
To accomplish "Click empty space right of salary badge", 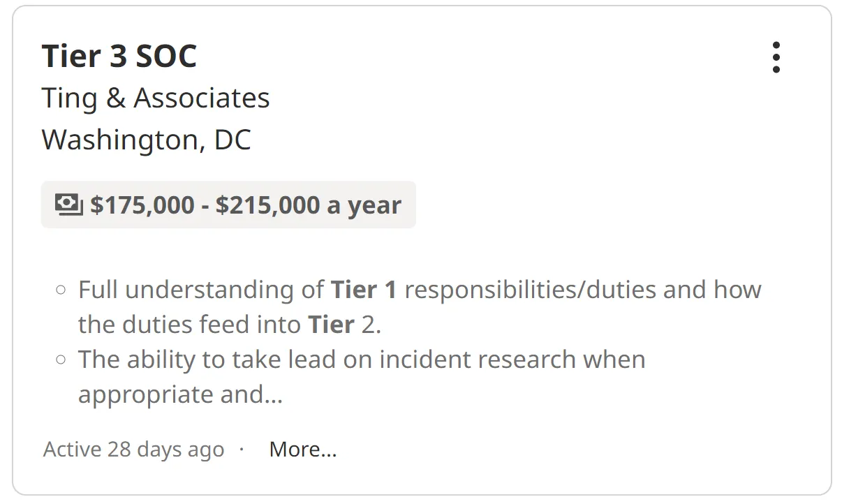I will (x=593, y=205).
